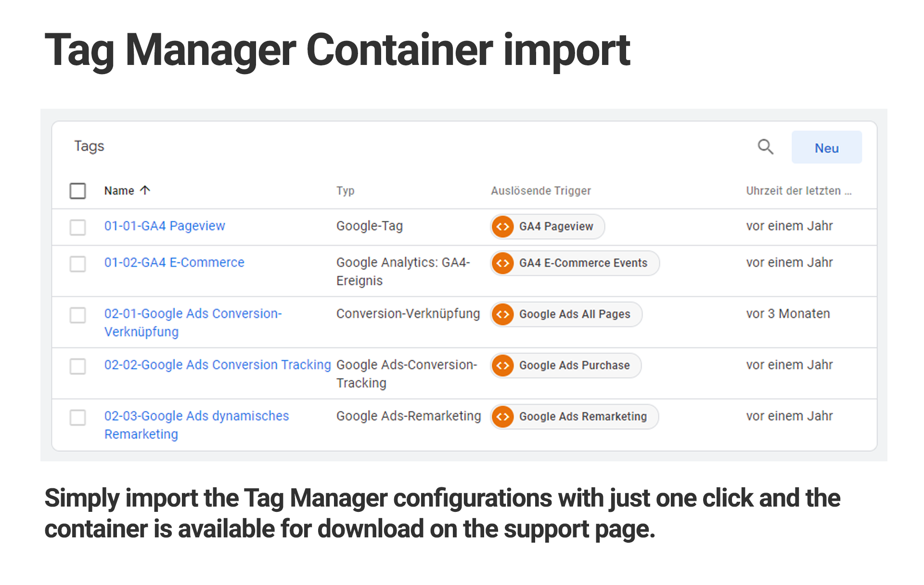Click the orange icon of GA4 Pageview trigger

[x=503, y=227]
